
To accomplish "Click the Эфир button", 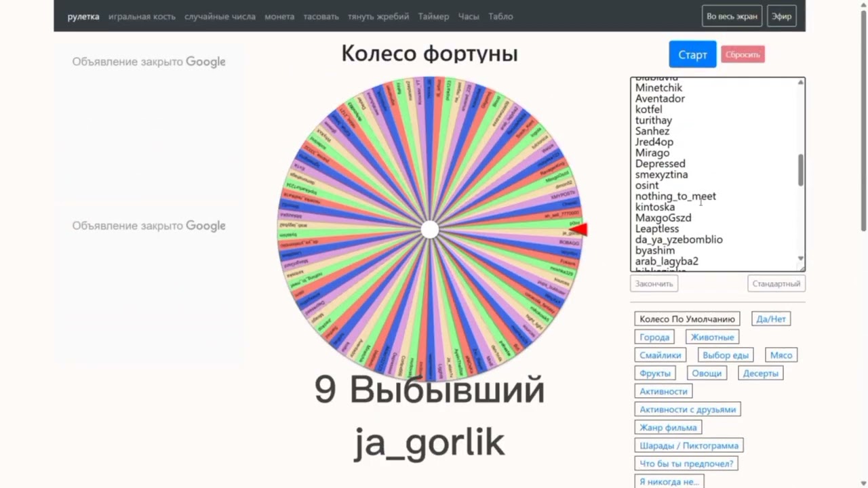I will 781,16.
